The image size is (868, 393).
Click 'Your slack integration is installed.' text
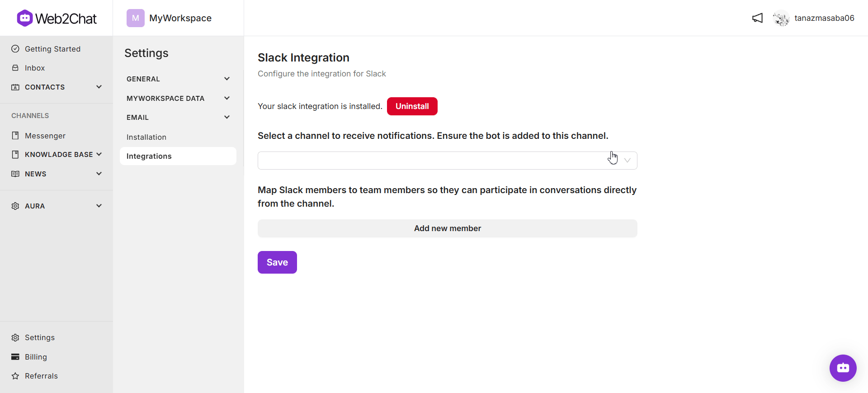[x=320, y=106]
